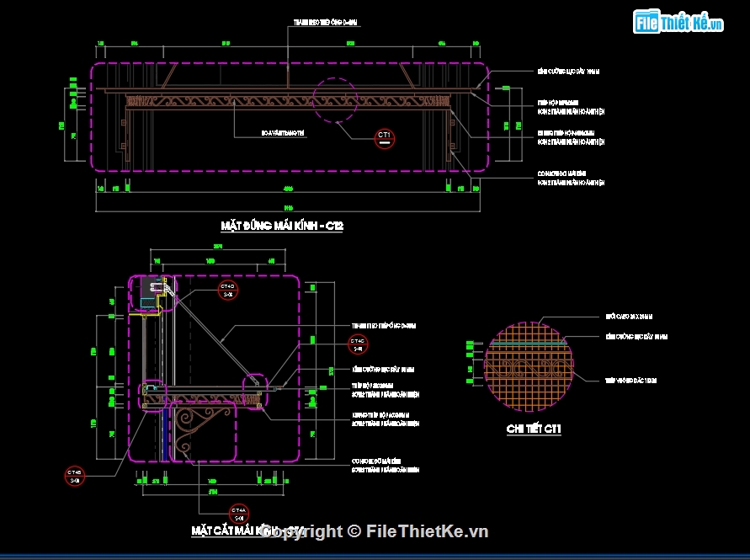Select the CT1 callout marker in elevation view
This screenshot has height=560, width=750.
pyautogui.click(x=384, y=138)
